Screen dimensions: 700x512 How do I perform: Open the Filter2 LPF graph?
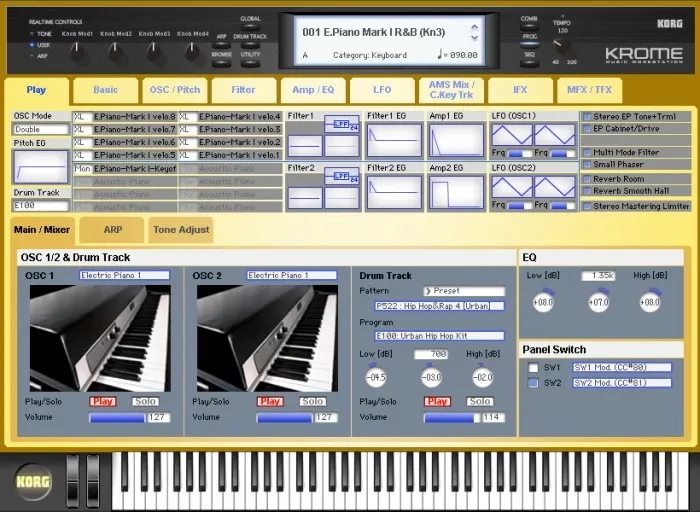pos(341,176)
